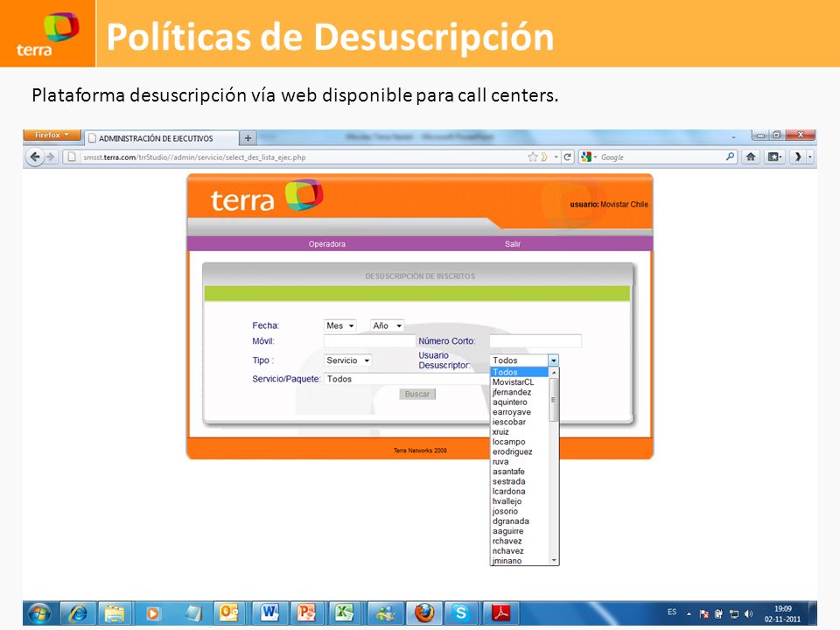The width and height of the screenshot is (840, 630).
Task: Select iescobar in the user list
Action: [x=520, y=422]
